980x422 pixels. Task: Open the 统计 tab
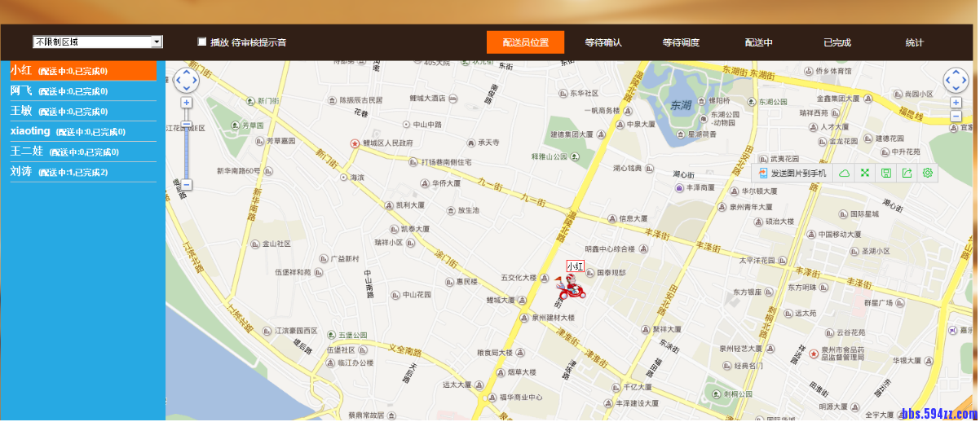915,42
